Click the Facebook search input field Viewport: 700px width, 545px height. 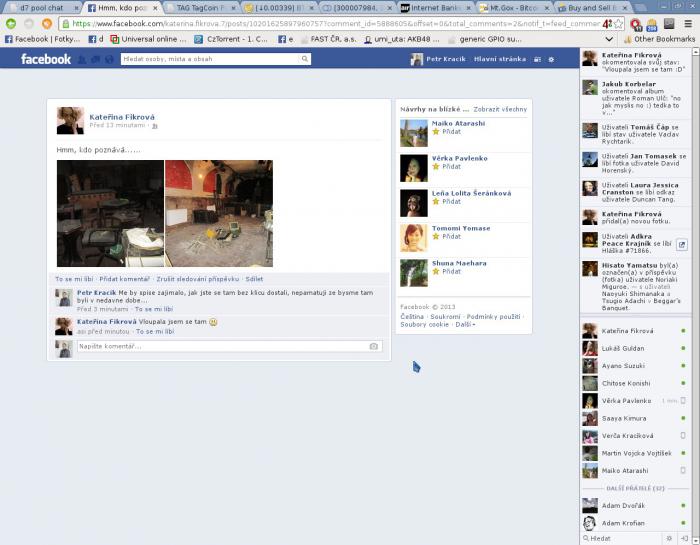pyautogui.click(x=210, y=59)
